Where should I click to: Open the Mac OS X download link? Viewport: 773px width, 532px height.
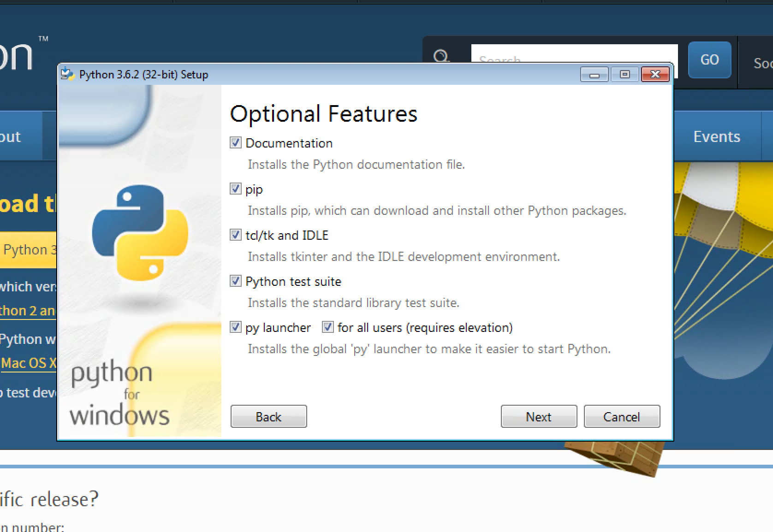click(x=28, y=363)
